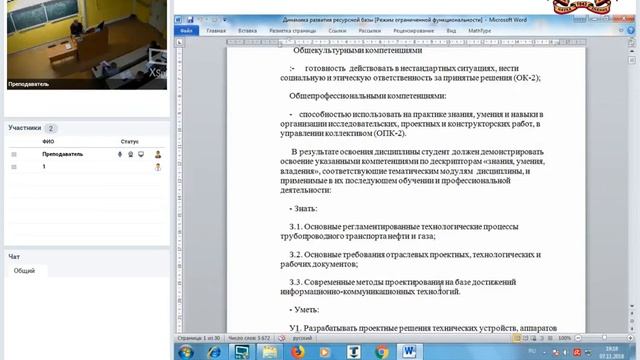
Task: Click the русский language indicator in status bar
Action: pyautogui.click(x=302, y=338)
